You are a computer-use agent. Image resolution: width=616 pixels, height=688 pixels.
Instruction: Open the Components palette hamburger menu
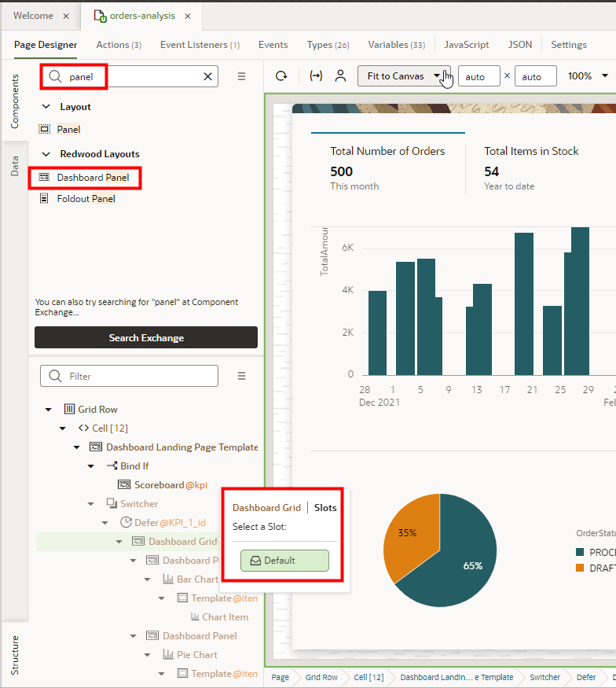click(241, 76)
